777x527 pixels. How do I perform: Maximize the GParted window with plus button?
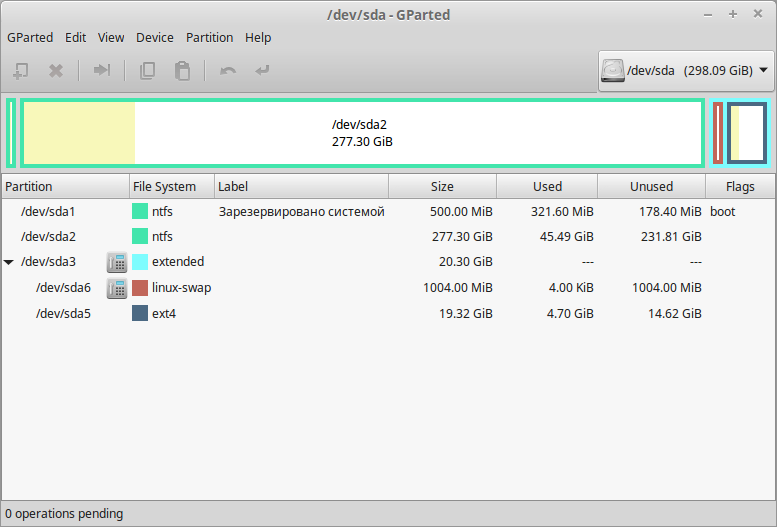733,14
